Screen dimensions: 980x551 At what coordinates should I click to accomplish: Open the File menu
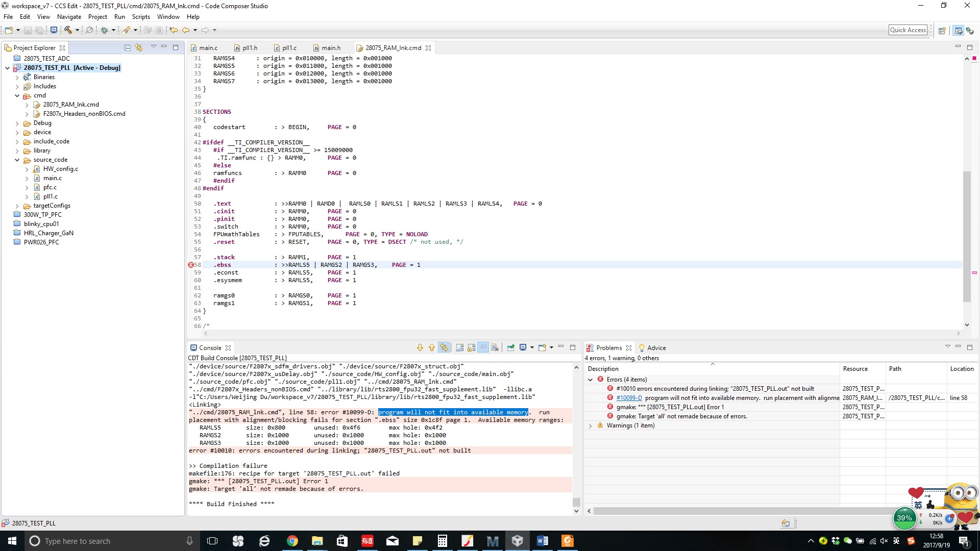8,17
